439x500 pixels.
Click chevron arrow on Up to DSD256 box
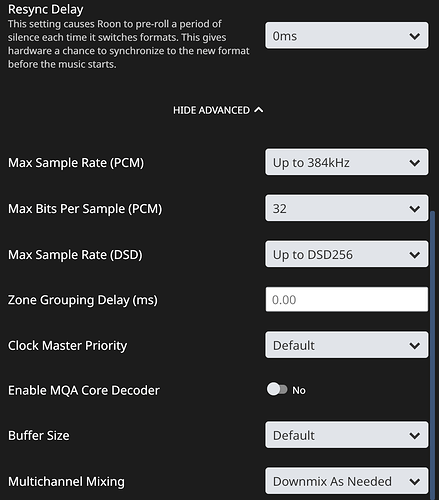(415, 255)
